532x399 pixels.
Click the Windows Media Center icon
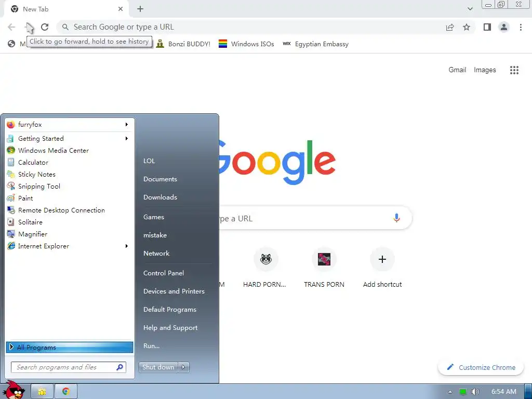[11, 150]
